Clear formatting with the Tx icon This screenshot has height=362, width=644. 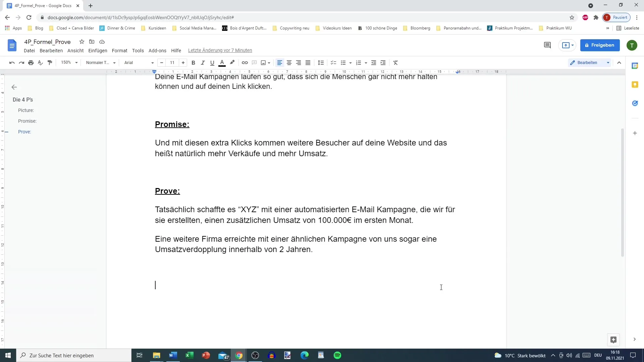[x=396, y=63]
